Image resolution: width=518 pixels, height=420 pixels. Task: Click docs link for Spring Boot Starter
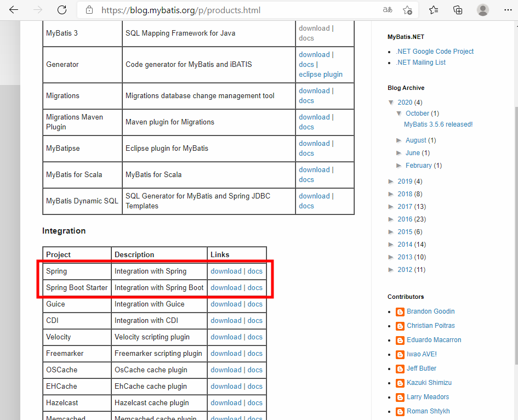(x=255, y=287)
